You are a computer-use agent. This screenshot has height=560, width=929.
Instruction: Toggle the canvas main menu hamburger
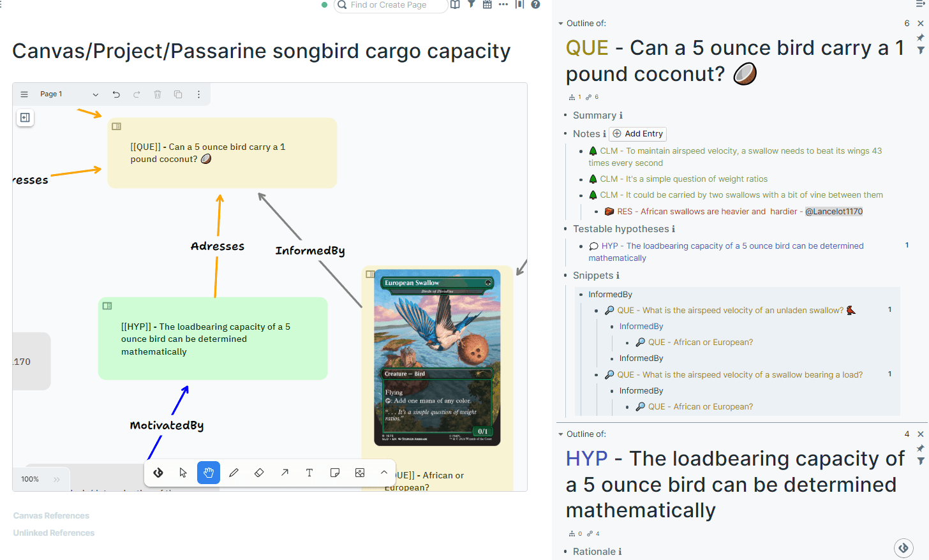pyautogui.click(x=24, y=94)
